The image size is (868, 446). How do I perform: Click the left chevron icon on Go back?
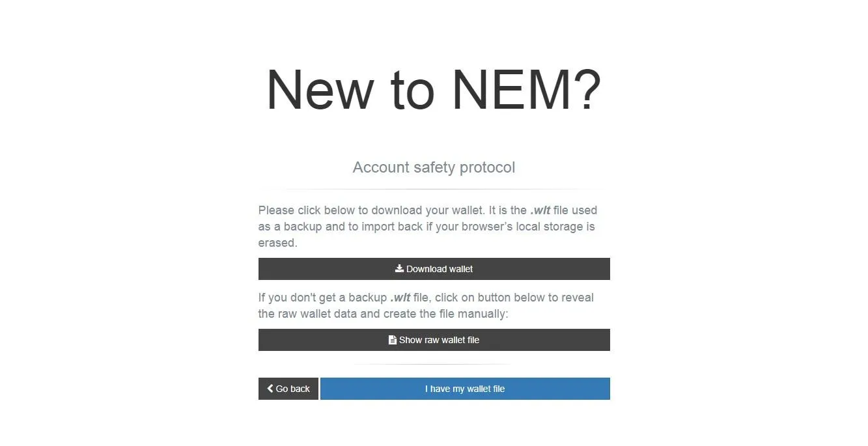click(x=270, y=389)
